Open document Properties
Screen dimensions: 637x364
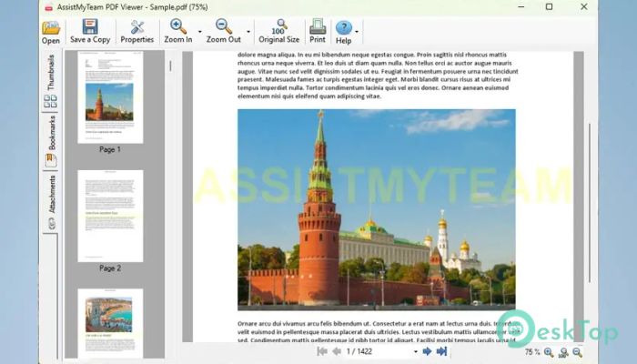pyautogui.click(x=136, y=31)
